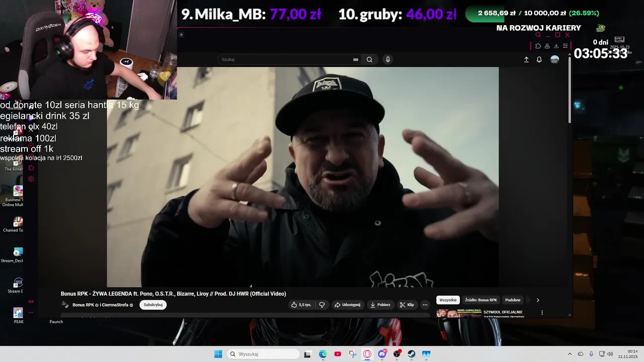This screenshot has height=362, width=644.
Task: Switch to Opera GX taskbar icon
Action: pyautogui.click(x=367, y=354)
